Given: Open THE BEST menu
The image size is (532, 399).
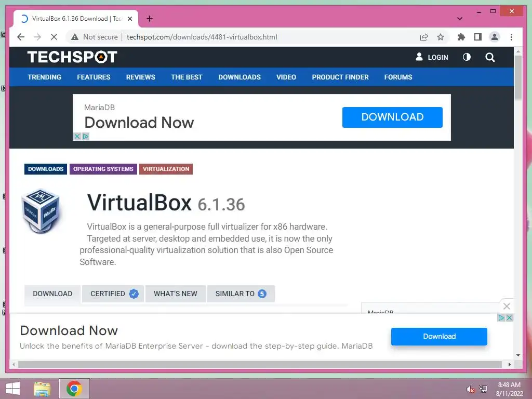Looking at the screenshot, I should tap(187, 77).
